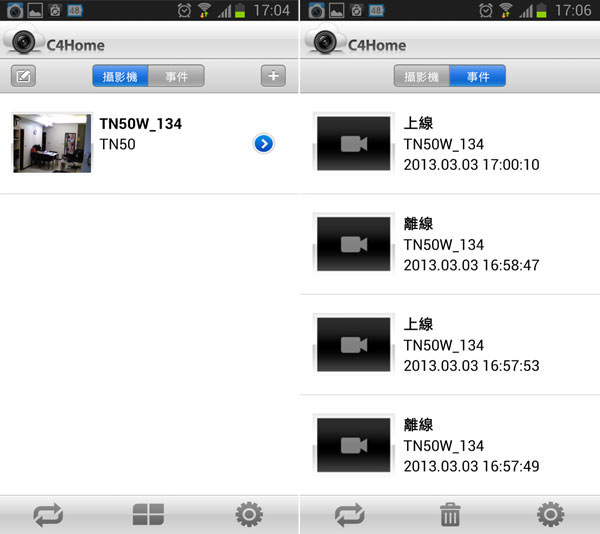600x534 pixels.
Task: Tap alarm clock icon in left status bar
Action: (184, 10)
